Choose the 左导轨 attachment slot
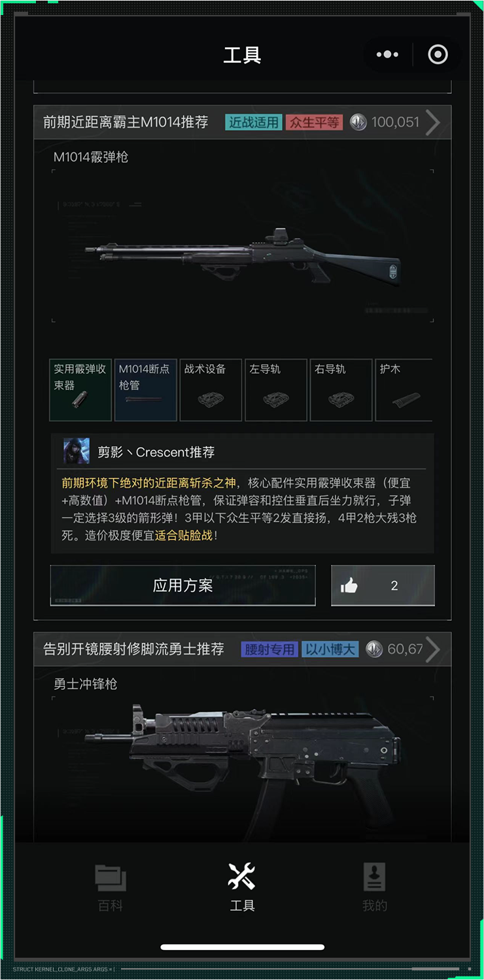The width and height of the screenshot is (484, 980). click(x=276, y=390)
